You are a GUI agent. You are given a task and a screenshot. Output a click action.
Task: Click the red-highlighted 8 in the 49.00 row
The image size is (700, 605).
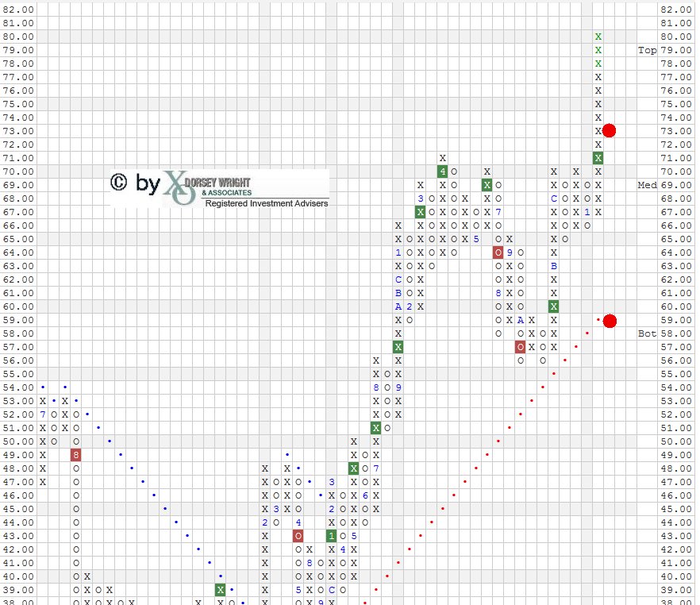point(76,455)
